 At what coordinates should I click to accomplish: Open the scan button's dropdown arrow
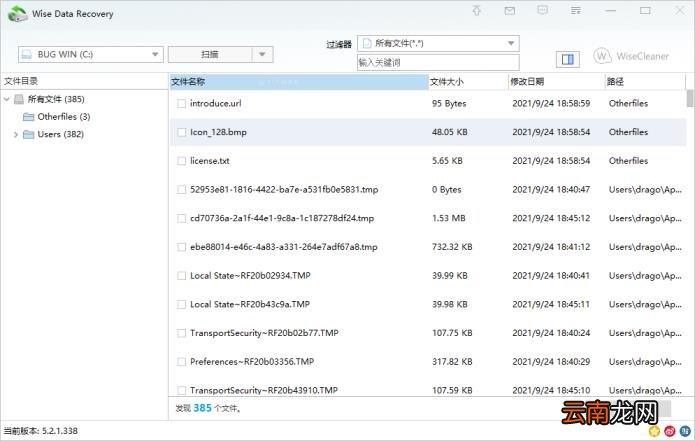pos(262,55)
